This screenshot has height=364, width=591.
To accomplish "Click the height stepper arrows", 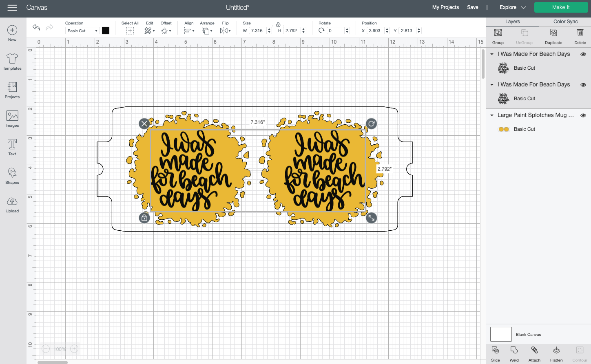I will coord(303,31).
